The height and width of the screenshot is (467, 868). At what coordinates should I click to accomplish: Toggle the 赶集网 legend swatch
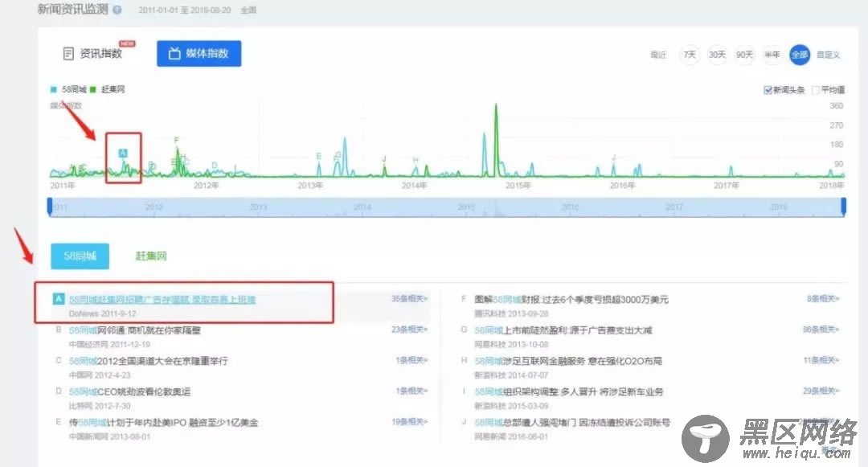click(x=93, y=89)
